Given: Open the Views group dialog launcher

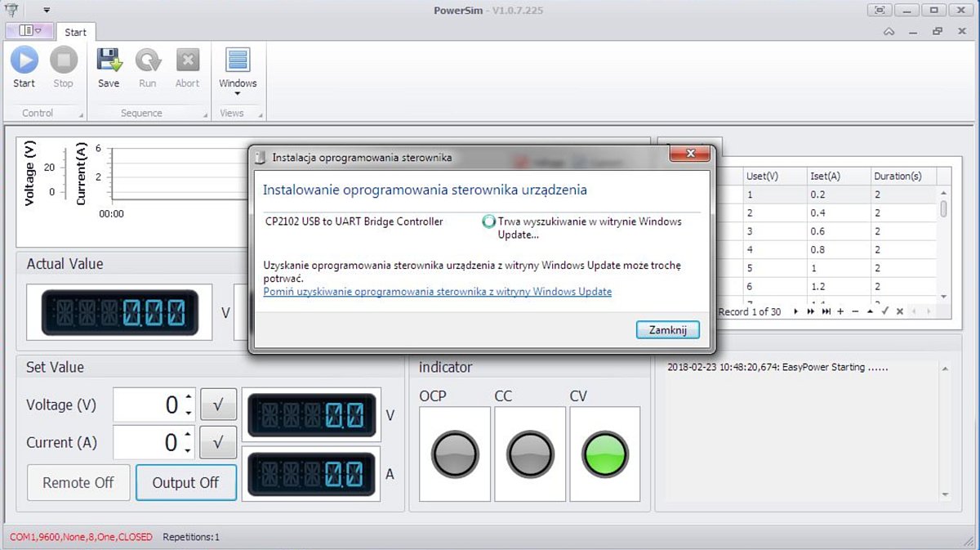Looking at the screenshot, I should 261,115.
